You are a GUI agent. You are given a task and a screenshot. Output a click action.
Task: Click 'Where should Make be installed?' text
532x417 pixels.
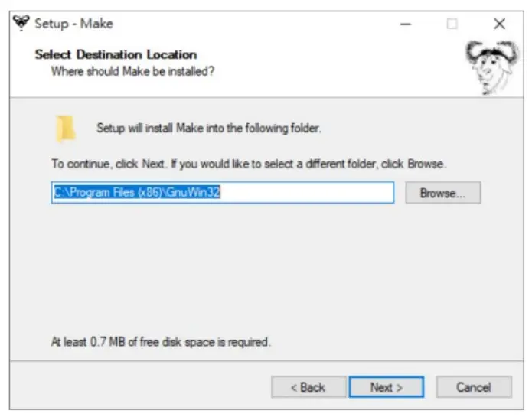click(132, 71)
